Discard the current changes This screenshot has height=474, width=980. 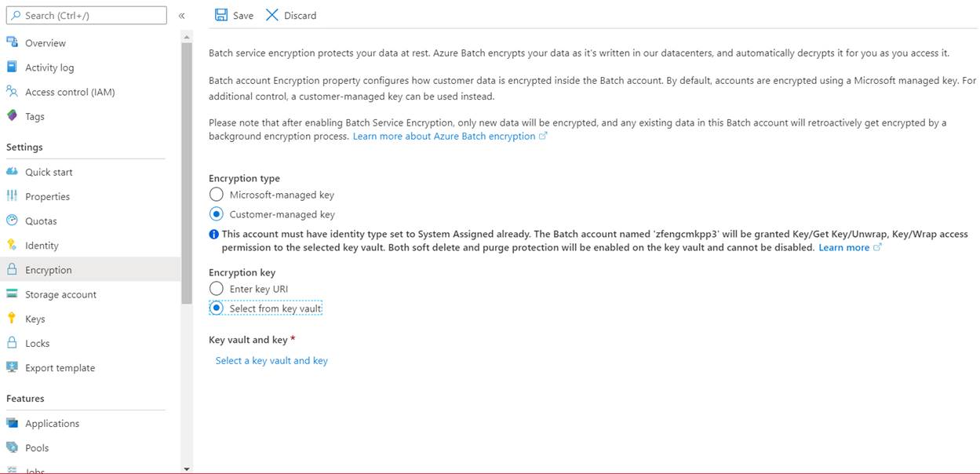(290, 15)
